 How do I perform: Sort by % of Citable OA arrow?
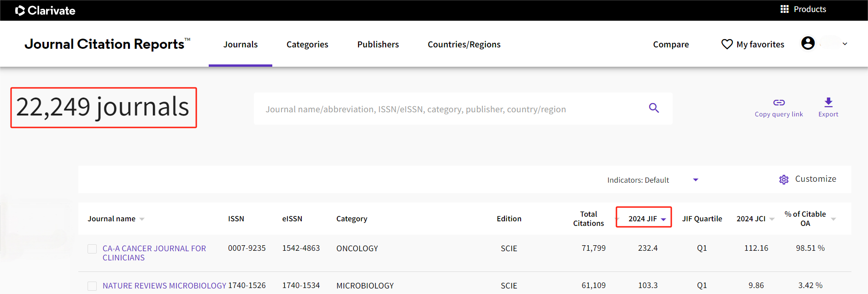833,219
